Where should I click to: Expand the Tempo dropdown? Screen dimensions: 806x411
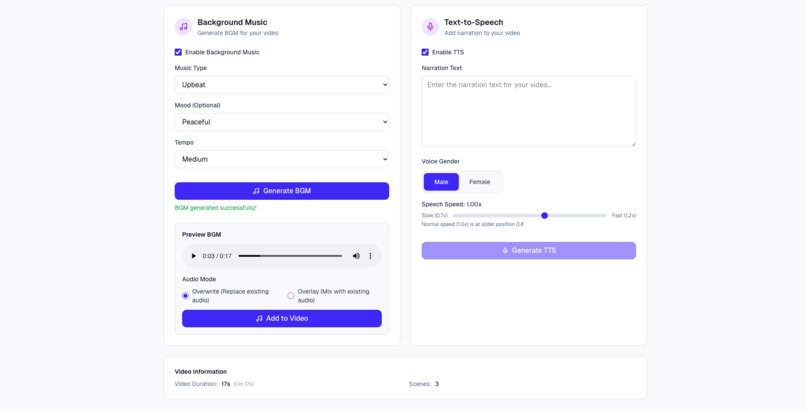coord(282,159)
